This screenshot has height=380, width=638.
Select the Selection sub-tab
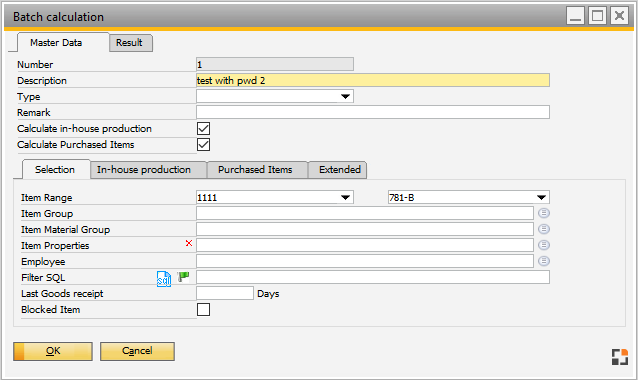click(55, 170)
